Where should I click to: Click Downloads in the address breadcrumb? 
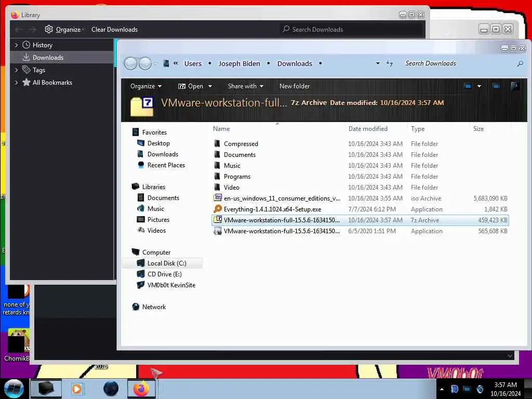295,63
